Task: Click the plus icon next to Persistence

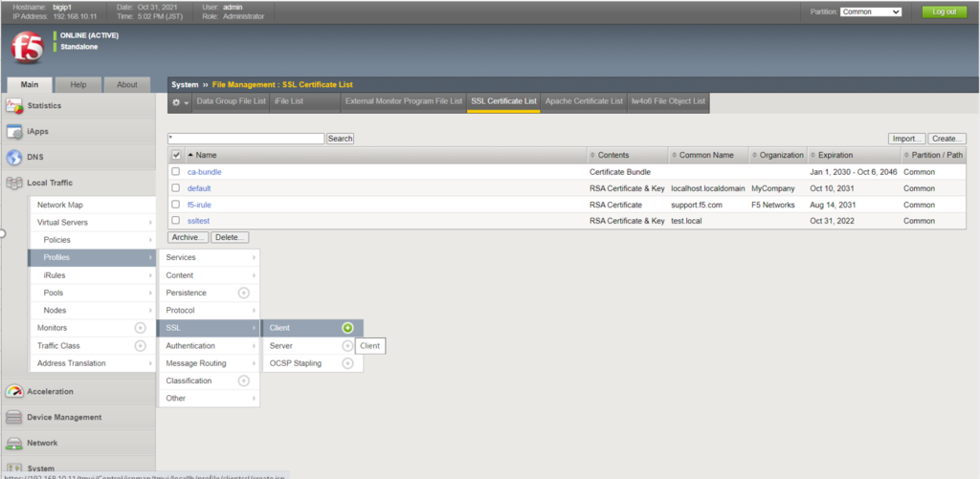Action: click(243, 293)
